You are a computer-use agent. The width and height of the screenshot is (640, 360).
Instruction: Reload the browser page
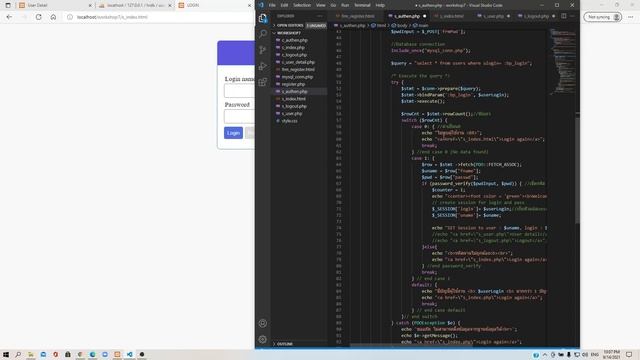pos(38,17)
